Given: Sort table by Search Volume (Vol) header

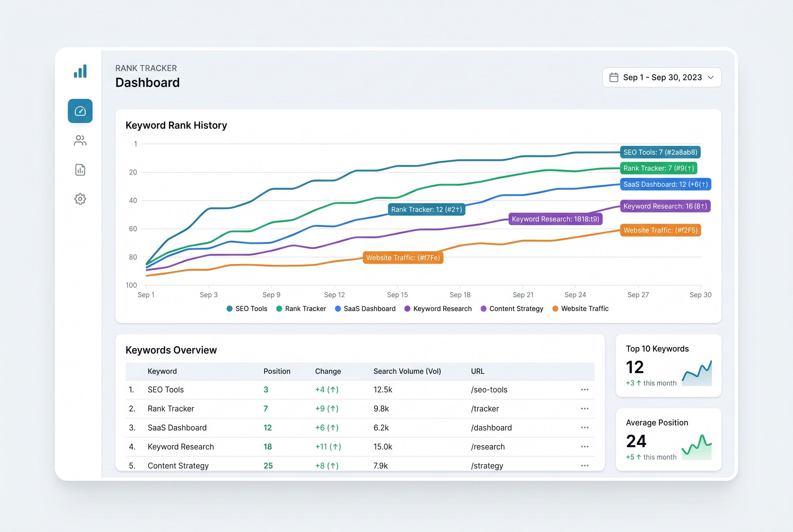Looking at the screenshot, I should (407, 371).
